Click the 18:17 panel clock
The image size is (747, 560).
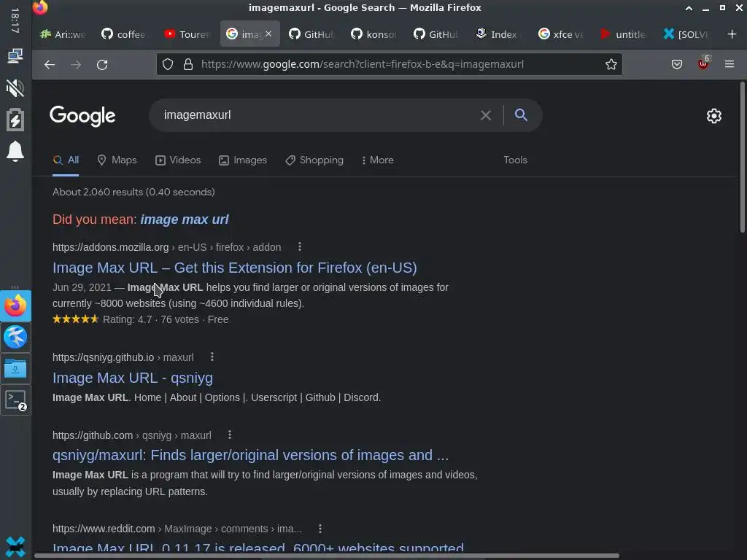[x=15, y=20]
